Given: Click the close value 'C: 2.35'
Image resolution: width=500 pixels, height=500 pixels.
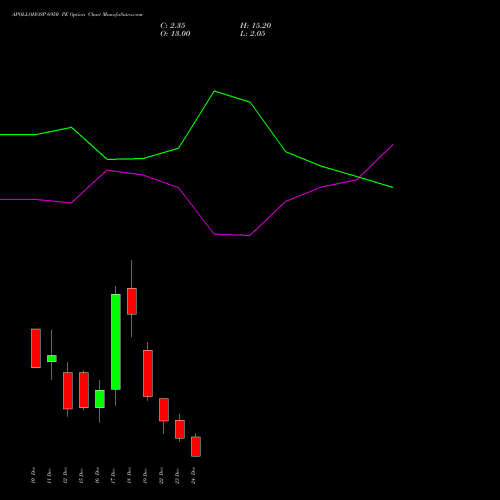Looking at the screenshot, I should [173, 26].
